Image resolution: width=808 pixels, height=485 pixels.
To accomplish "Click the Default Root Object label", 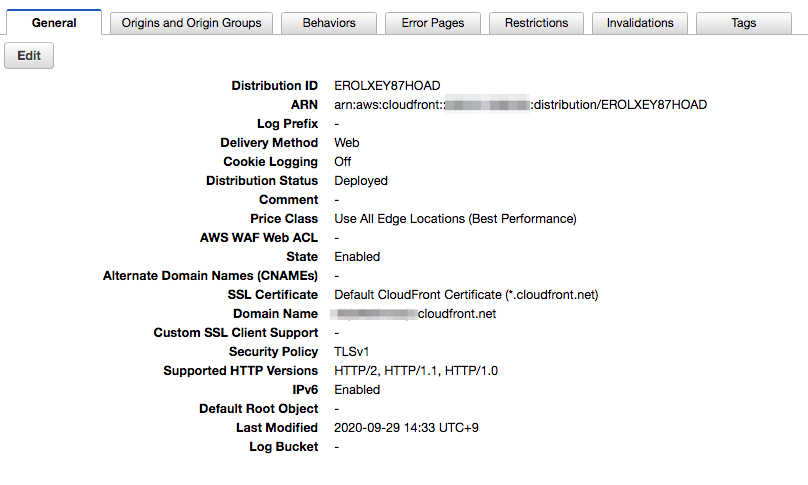I will tap(259, 409).
